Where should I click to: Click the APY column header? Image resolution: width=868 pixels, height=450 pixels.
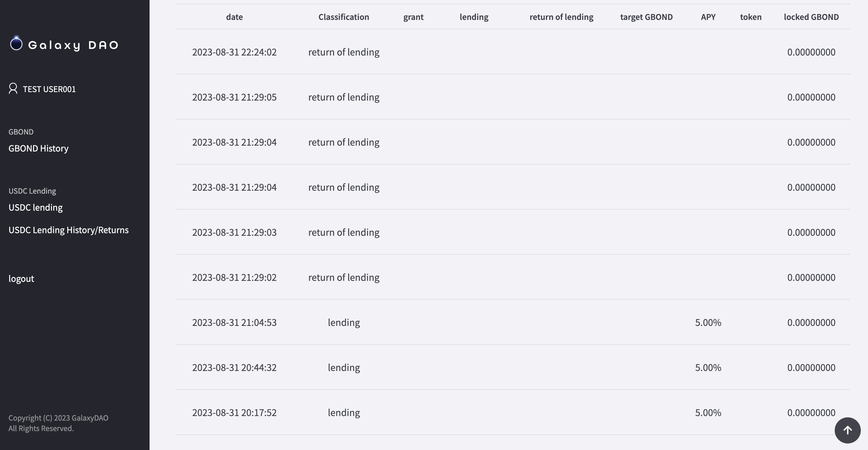(x=708, y=17)
